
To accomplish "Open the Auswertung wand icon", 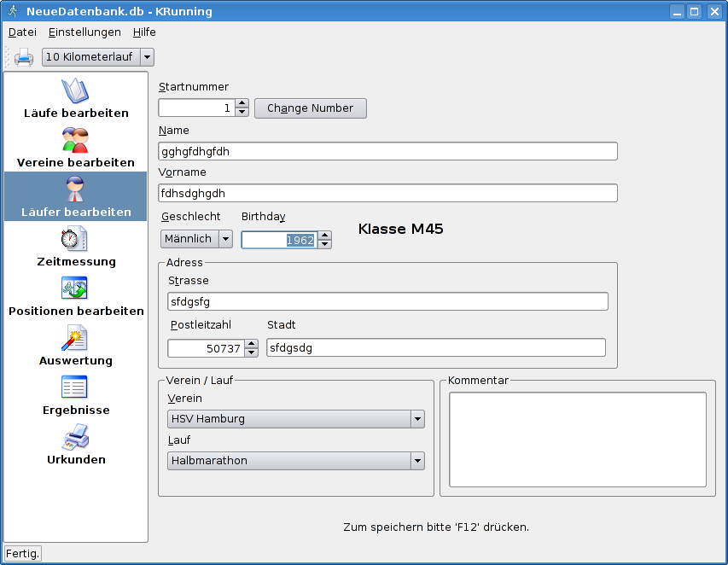I will 74,338.
